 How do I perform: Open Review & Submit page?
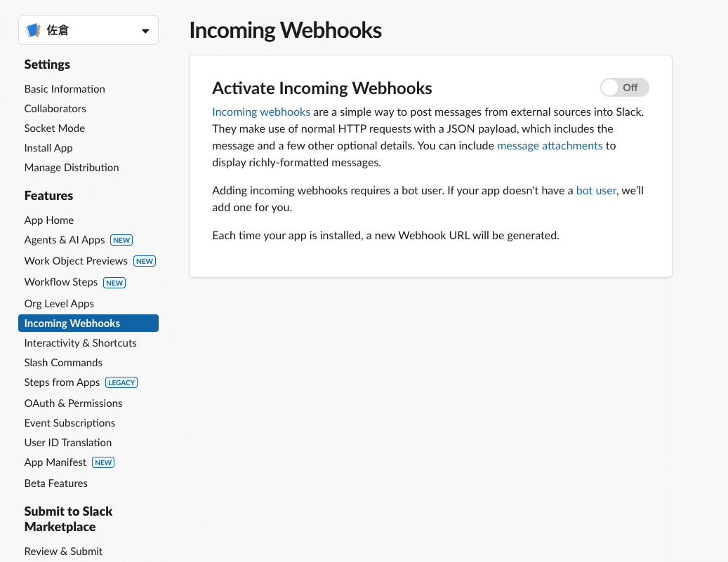pos(63,551)
